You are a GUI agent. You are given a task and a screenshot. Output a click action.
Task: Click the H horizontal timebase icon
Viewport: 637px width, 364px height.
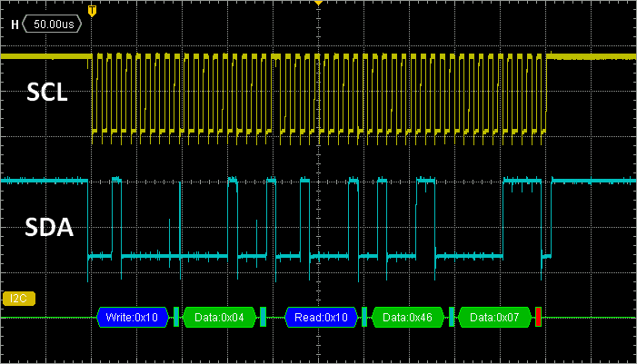pos(14,24)
